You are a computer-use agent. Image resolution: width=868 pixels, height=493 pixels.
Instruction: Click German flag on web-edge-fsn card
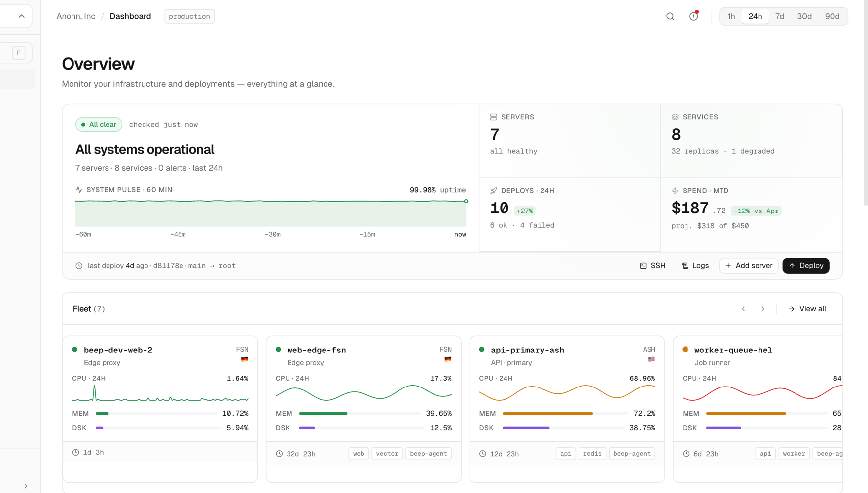tap(448, 359)
